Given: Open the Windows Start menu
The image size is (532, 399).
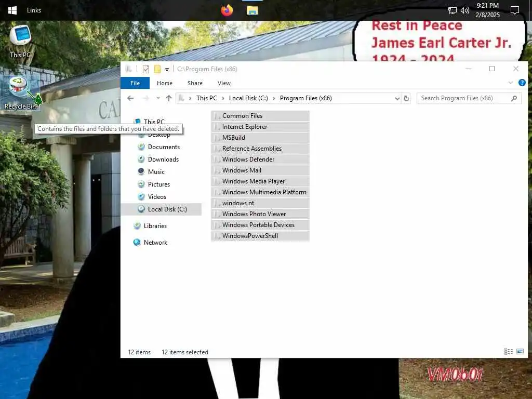Looking at the screenshot, I should click(12, 10).
